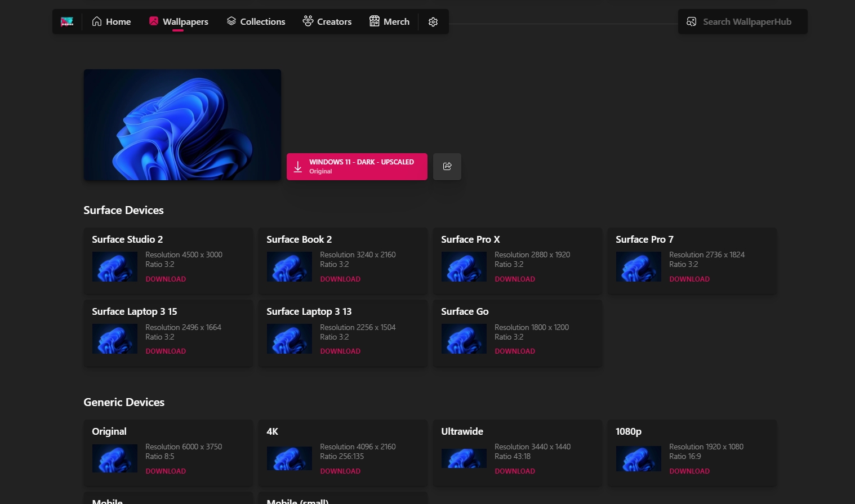
Task: Open the Home nav item
Action: pos(112,21)
